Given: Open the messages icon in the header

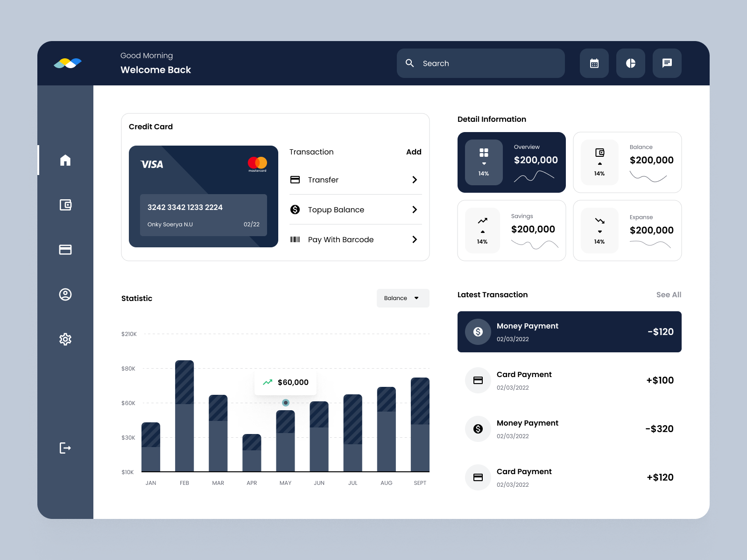Looking at the screenshot, I should (x=667, y=63).
